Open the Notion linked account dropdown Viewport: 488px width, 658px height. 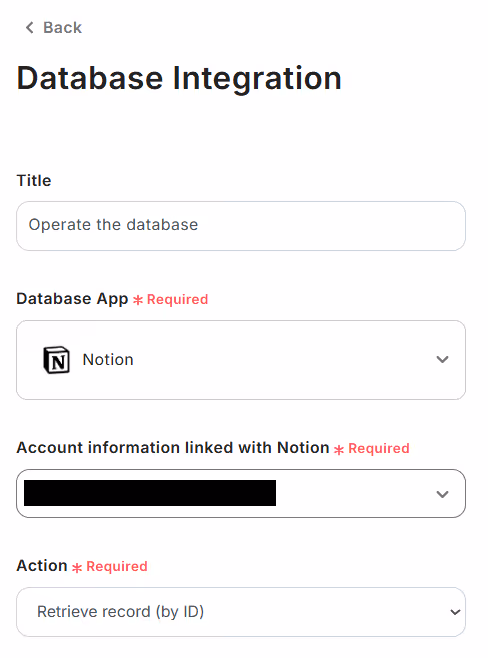(x=241, y=494)
